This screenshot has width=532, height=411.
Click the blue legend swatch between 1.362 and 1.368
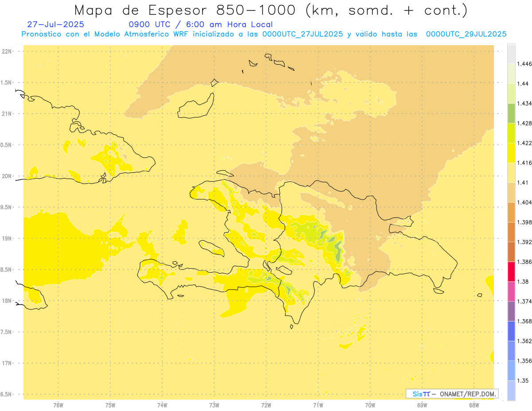click(x=511, y=331)
